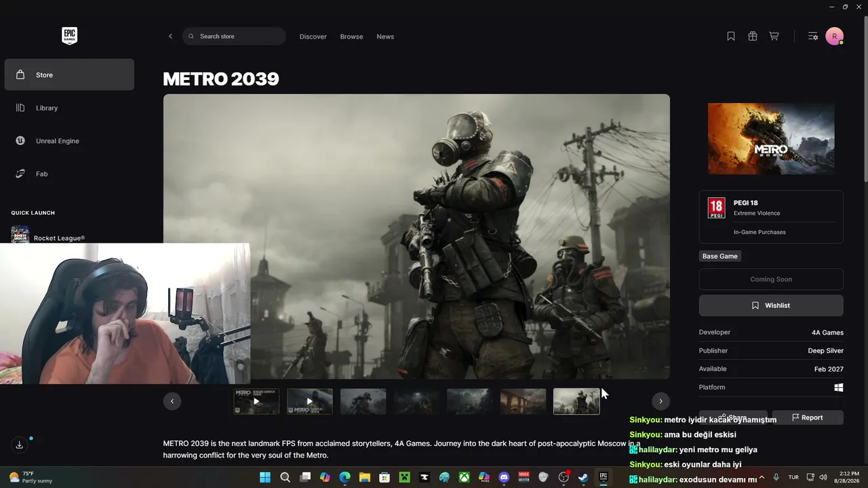This screenshot has width=868, height=488.
Task: Go back with the store back arrow
Action: (170, 37)
